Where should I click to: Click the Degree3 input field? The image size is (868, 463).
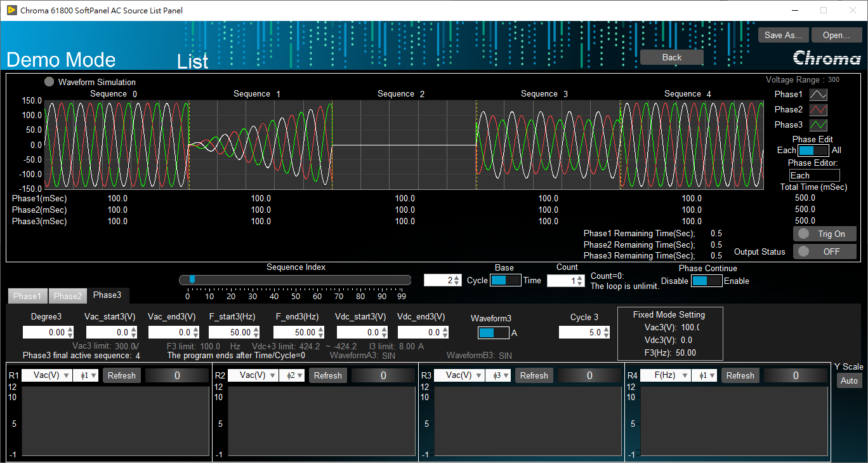click(44, 332)
